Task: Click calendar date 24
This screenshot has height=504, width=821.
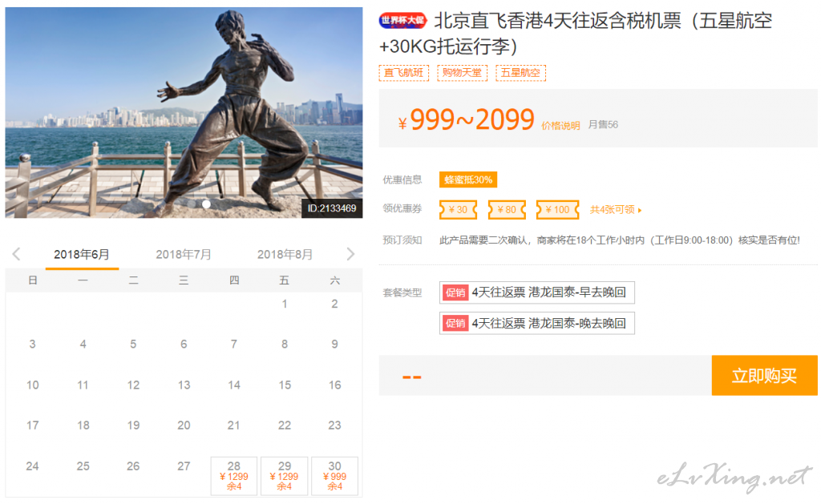Action: [x=32, y=466]
